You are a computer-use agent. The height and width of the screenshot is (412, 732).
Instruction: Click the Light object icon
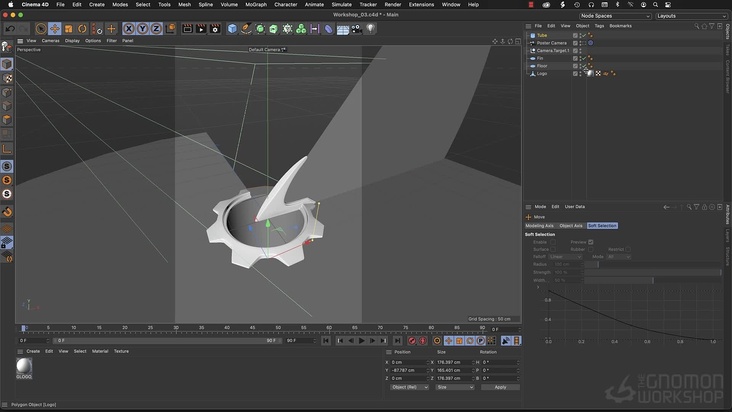tap(371, 29)
